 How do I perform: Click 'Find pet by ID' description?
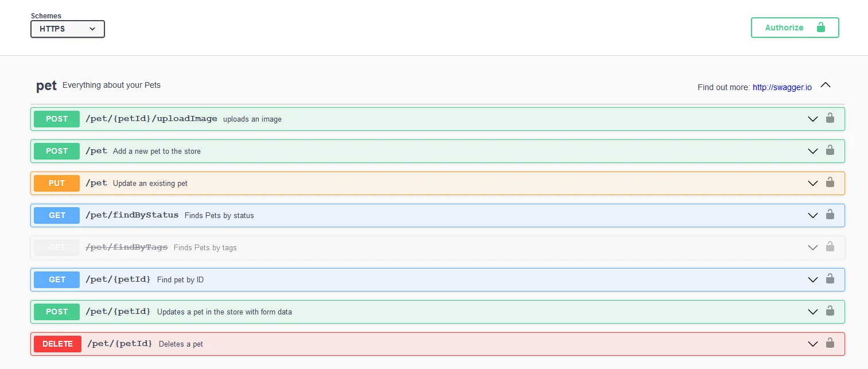pos(180,280)
